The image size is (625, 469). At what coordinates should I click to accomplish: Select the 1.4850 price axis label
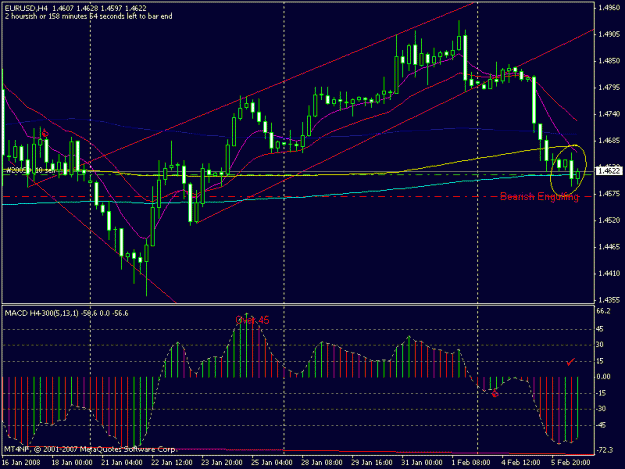coord(609,61)
